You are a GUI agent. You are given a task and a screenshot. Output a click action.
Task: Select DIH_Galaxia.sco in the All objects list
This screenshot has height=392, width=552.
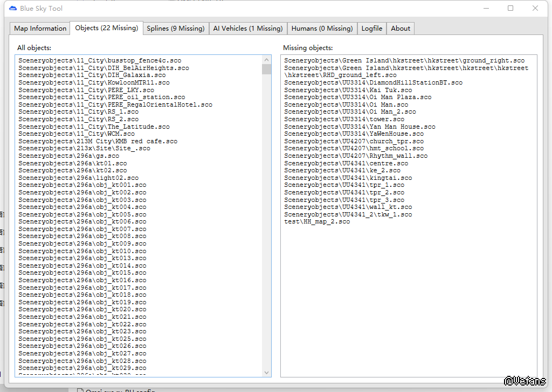tap(92, 75)
